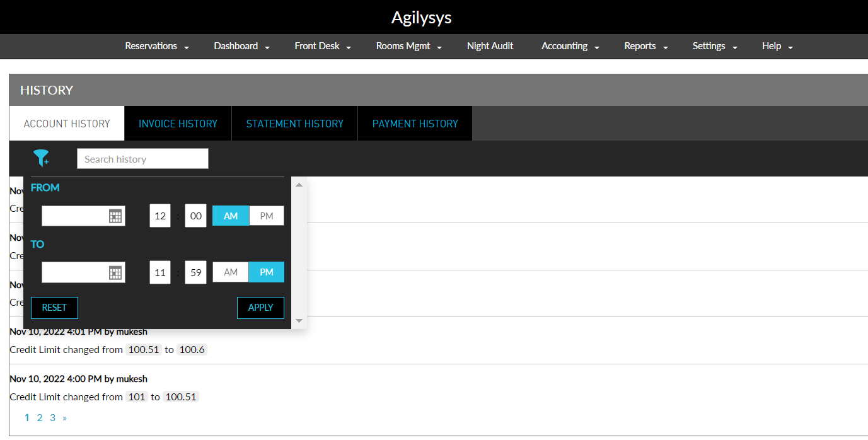Screen dimensions: 868x440
Task: Reset the date filter
Action: pos(54,308)
